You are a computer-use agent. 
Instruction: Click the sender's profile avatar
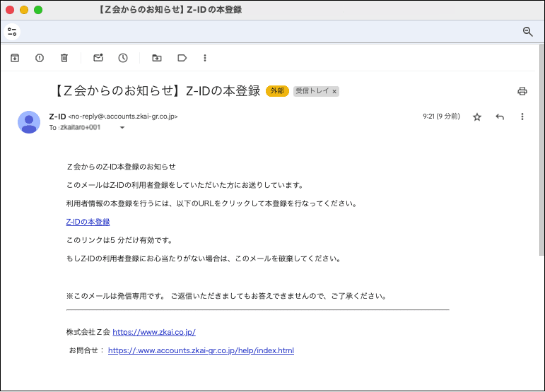(29, 122)
